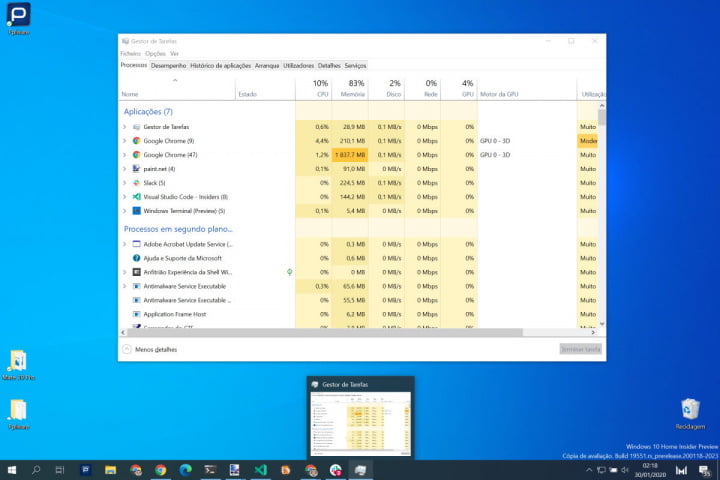
Task: Show hidden system tray icons
Action: pyautogui.click(x=589, y=470)
